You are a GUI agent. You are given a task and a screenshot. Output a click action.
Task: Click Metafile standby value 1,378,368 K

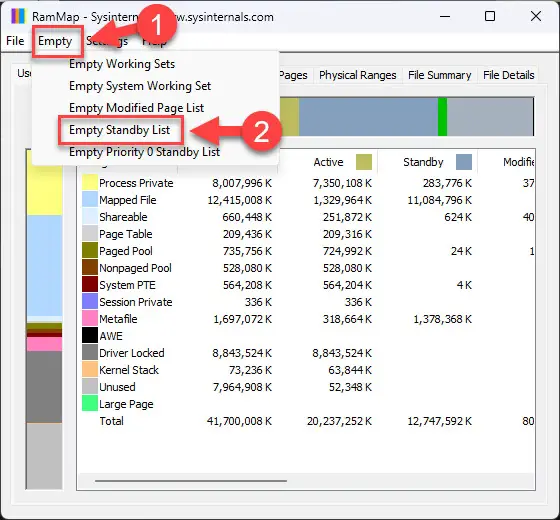click(x=442, y=319)
